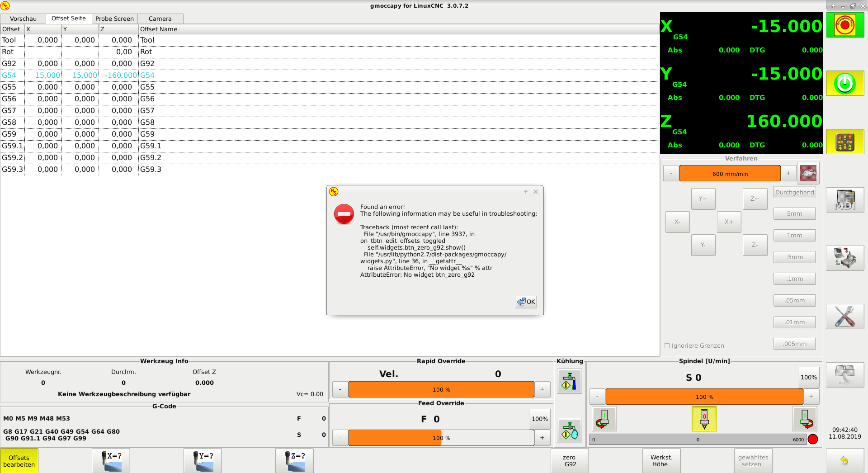Image resolution: width=868 pixels, height=473 pixels.
Task: Click Werkst. Höhe button
Action: point(661,461)
